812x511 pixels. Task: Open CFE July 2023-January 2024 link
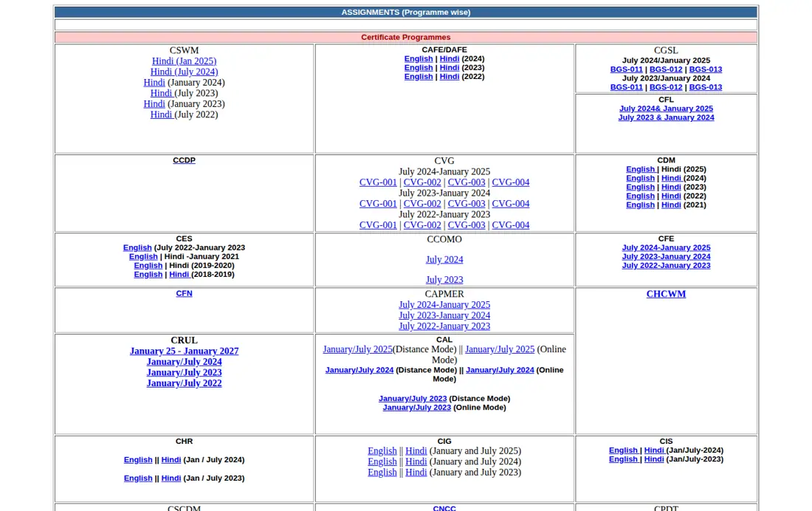666,256
